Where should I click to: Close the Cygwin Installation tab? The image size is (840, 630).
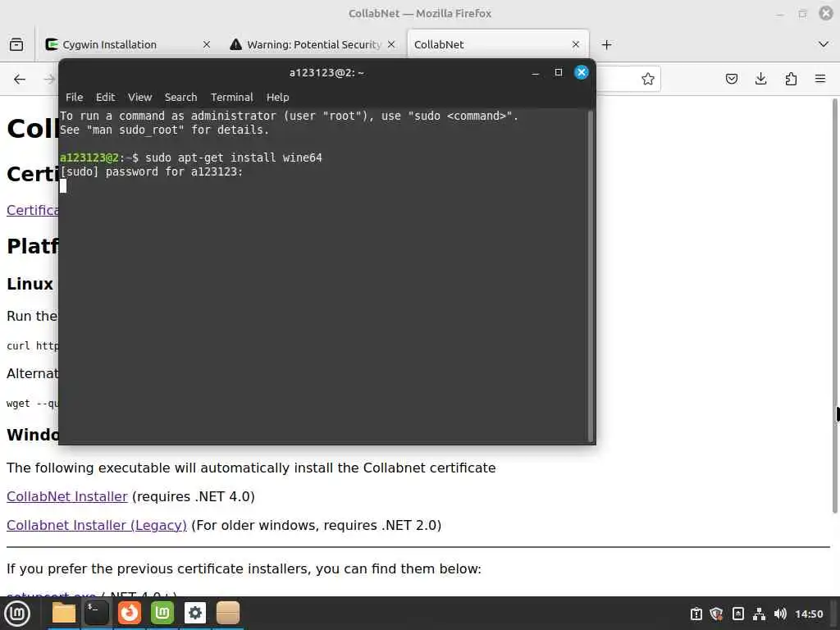[207, 44]
